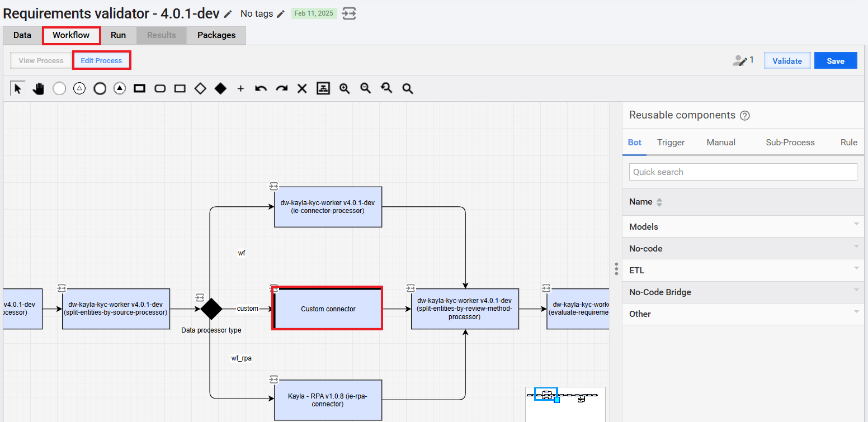
Task: Edit the title with the pencil icon
Action: click(x=228, y=14)
